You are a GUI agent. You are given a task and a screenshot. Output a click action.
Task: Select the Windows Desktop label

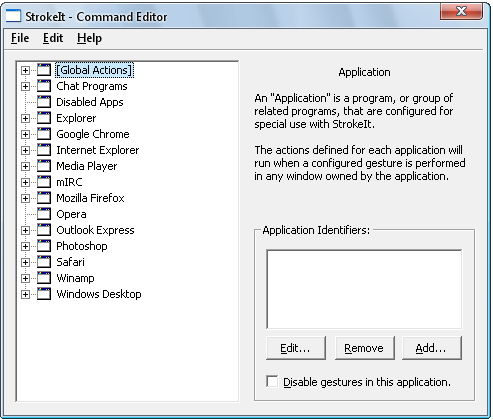tap(99, 294)
